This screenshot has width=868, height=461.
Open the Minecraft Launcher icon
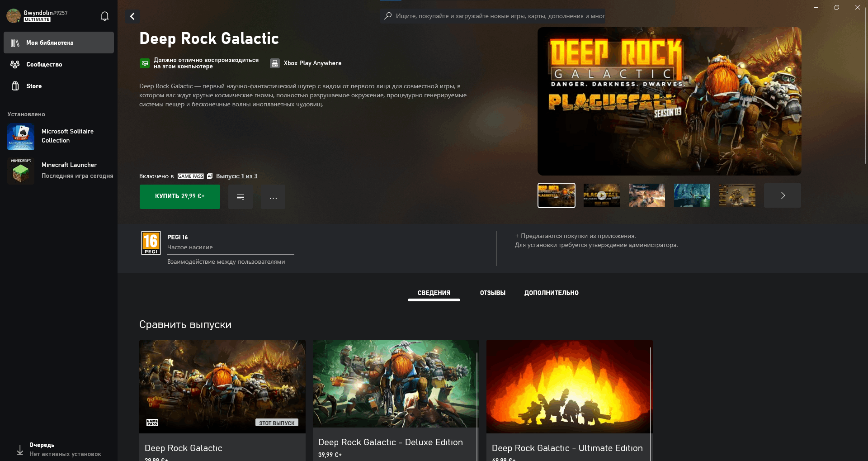(x=21, y=171)
